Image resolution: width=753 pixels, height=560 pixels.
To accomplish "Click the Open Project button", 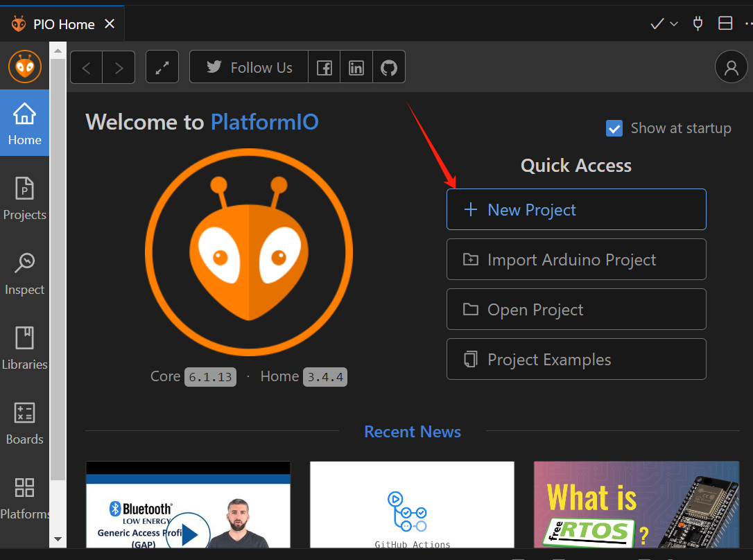I will coord(576,309).
